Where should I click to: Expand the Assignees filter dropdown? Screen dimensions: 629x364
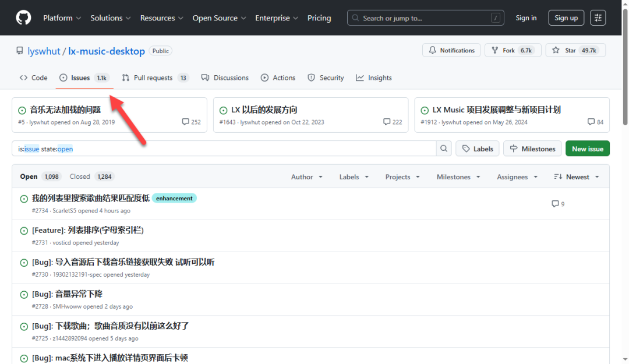pyautogui.click(x=516, y=177)
